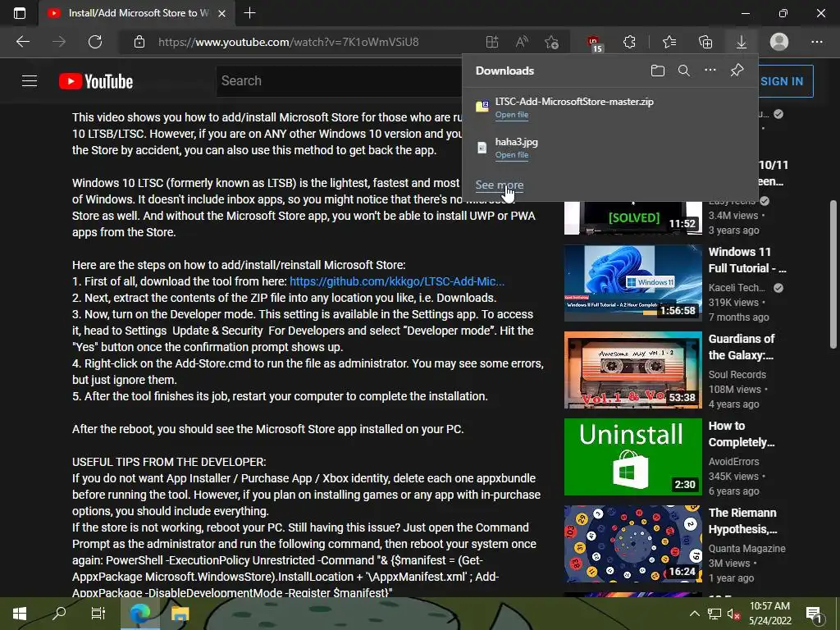
Task: Click the YouTube Search field
Action: (340, 81)
